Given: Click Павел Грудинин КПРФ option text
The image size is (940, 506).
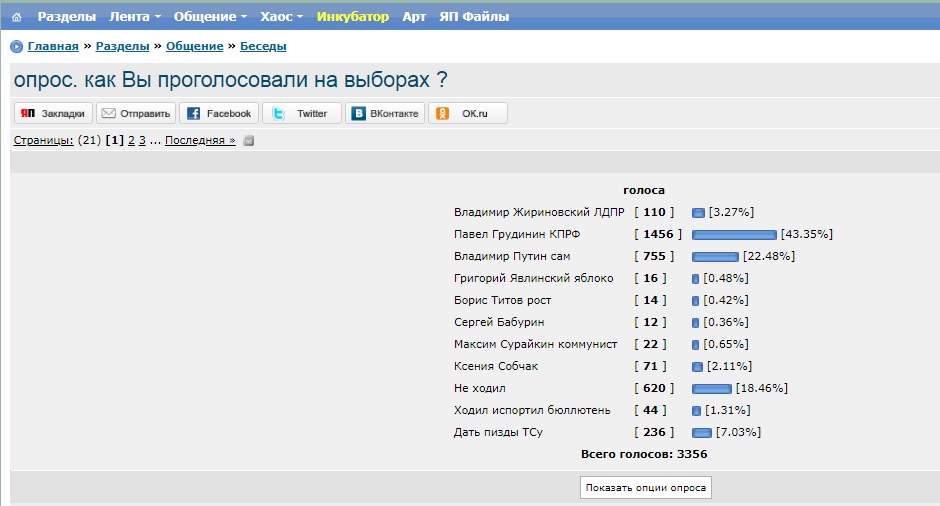Looking at the screenshot, I should click(x=517, y=234).
